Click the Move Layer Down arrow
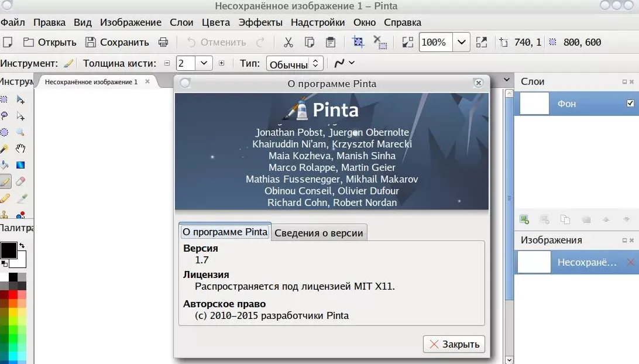 pos(626,219)
